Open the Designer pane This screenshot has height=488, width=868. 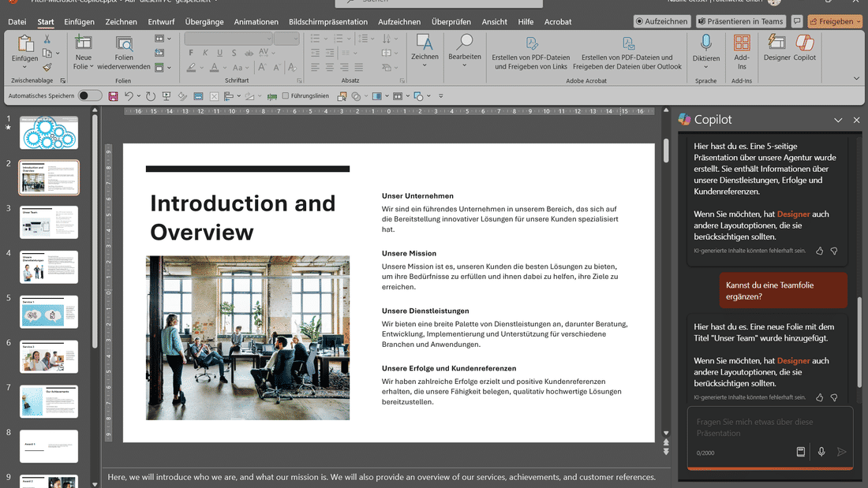pos(776,52)
